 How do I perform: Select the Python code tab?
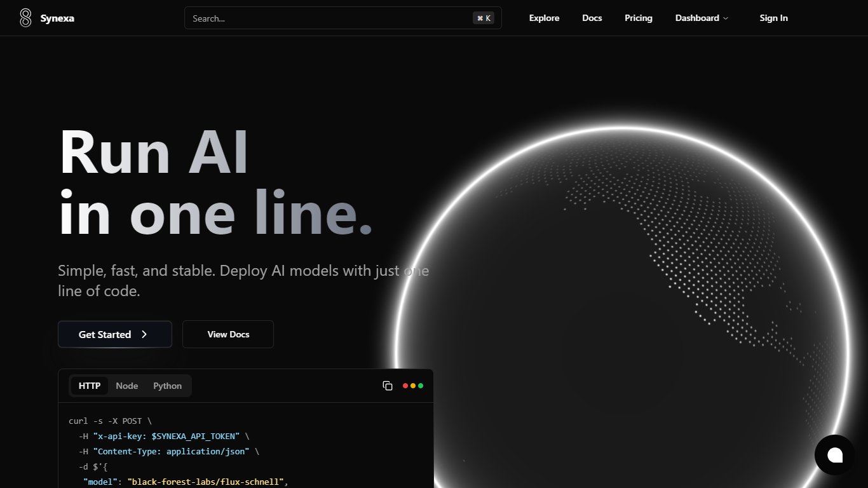click(x=168, y=386)
